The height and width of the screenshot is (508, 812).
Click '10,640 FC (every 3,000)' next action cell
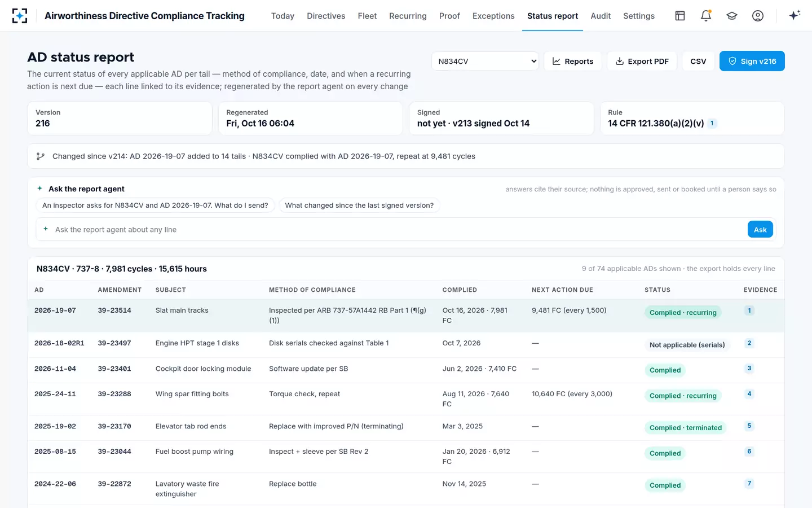click(572, 394)
